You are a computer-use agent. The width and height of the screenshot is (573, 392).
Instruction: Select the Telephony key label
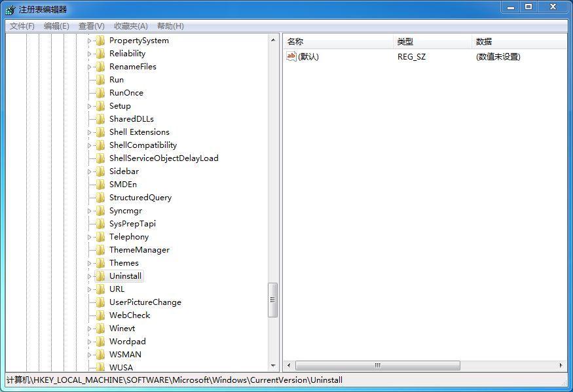pos(129,237)
